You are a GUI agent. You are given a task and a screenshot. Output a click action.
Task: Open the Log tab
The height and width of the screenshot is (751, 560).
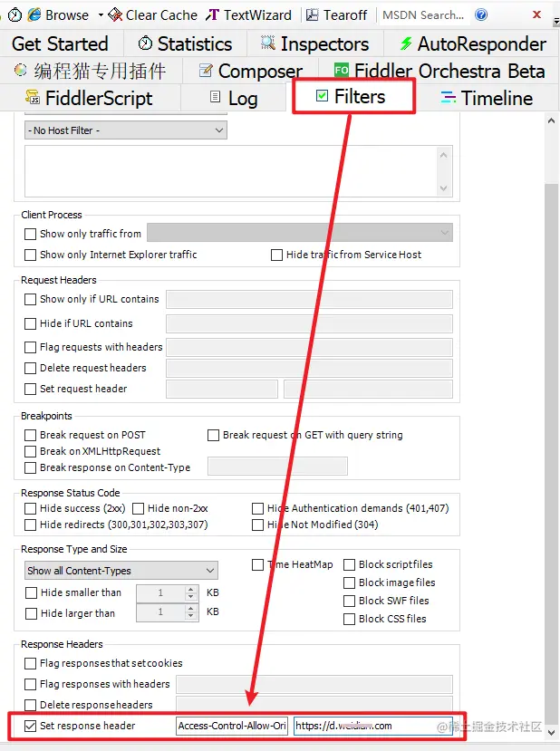[234, 98]
